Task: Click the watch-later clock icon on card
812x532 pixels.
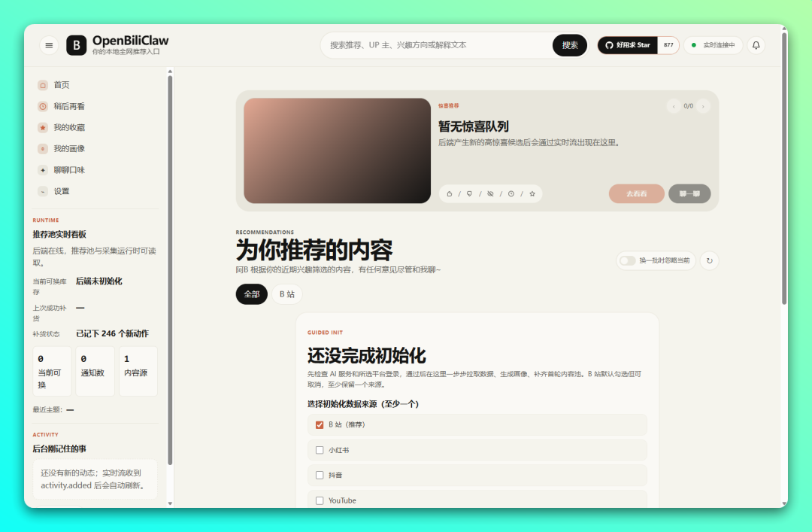Action: coord(511,194)
